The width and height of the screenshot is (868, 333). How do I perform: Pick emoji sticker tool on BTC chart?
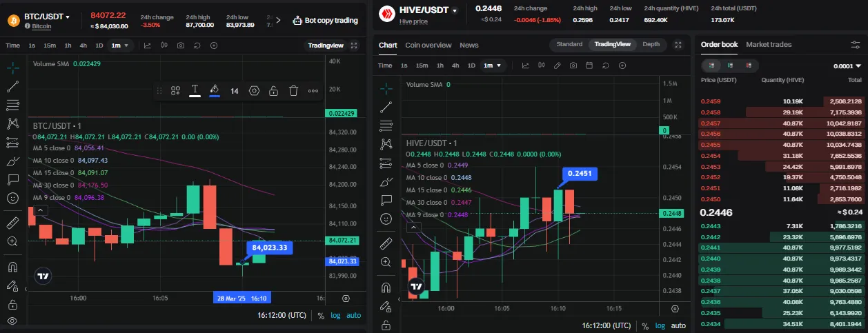tap(12, 199)
